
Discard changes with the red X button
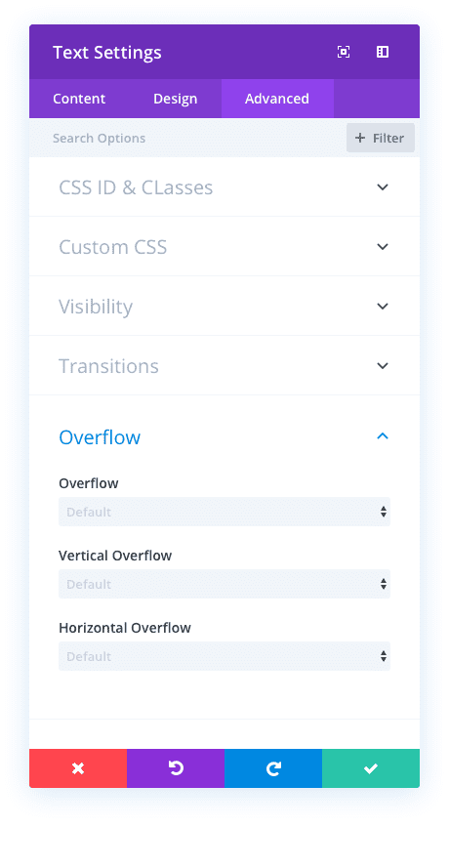point(78,768)
